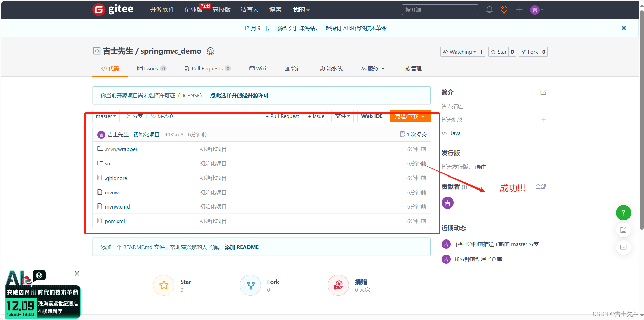Open the 标签 0 tags link

click(162, 116)
